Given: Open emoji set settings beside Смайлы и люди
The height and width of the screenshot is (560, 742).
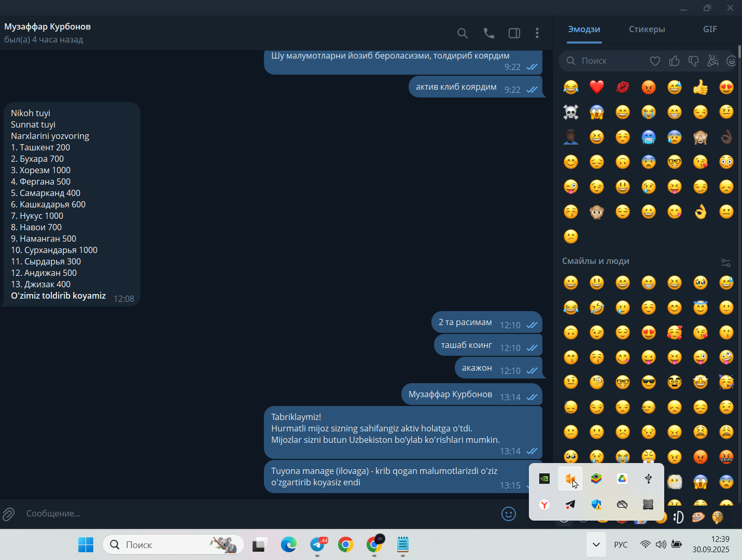Looking at the screenshot, I should 726,263.
